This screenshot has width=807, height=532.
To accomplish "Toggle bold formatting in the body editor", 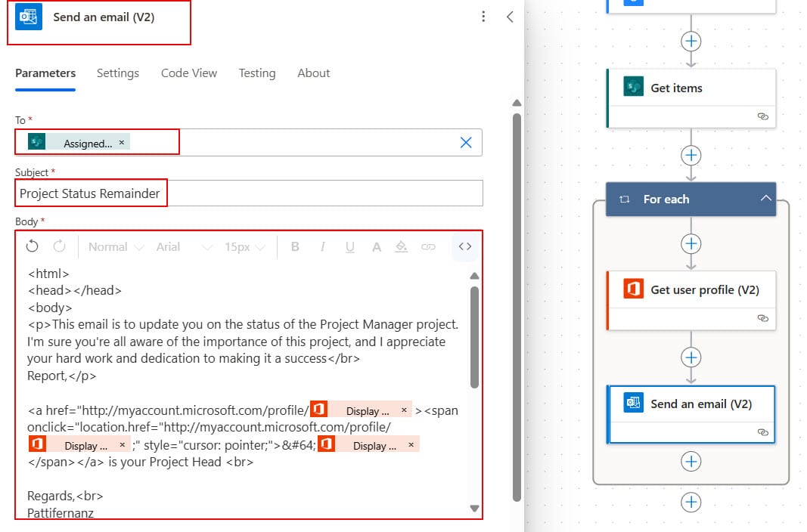I will [x=295, y=246].
